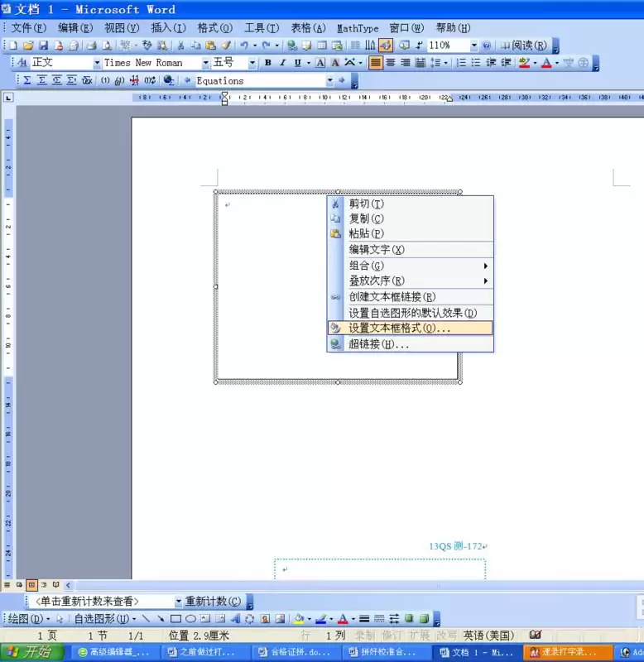Image resolution: width=644 pixels, height=662 pixels.
Task: Click the Insert WordArt icon
Action: [235, 619]
